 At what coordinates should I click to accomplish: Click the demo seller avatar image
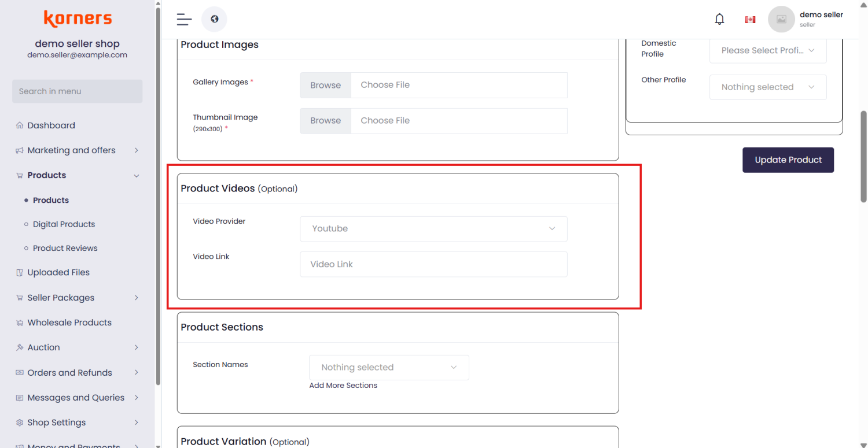pos(781,20)
